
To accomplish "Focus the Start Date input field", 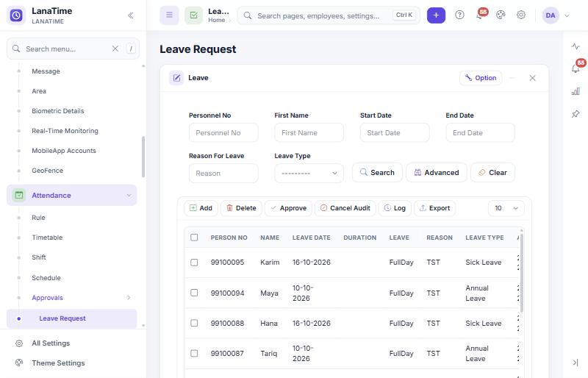I will [395, 133].
